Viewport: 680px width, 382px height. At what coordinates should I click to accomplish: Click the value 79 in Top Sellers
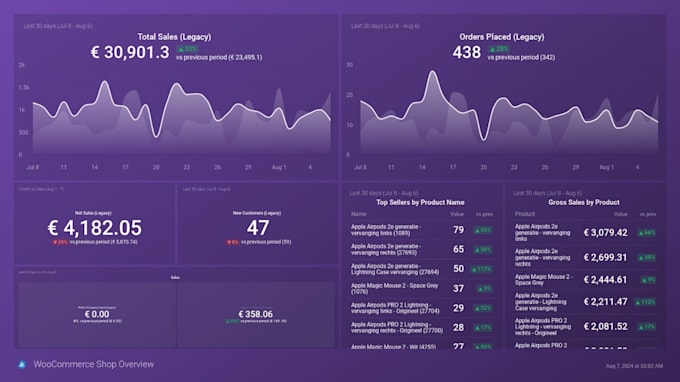point(458,230)
